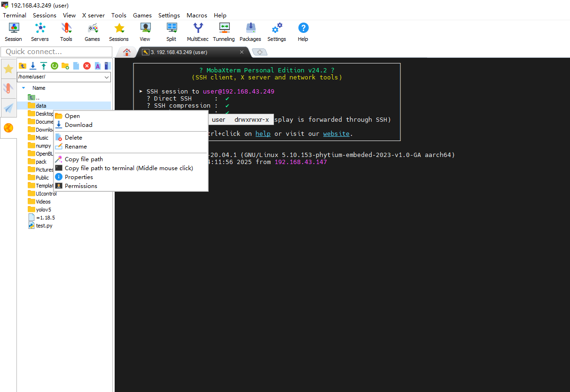The width and height of the screenshot is (570, 392).
Task: Select the data folder in file list
Action: tap(41, 106)
